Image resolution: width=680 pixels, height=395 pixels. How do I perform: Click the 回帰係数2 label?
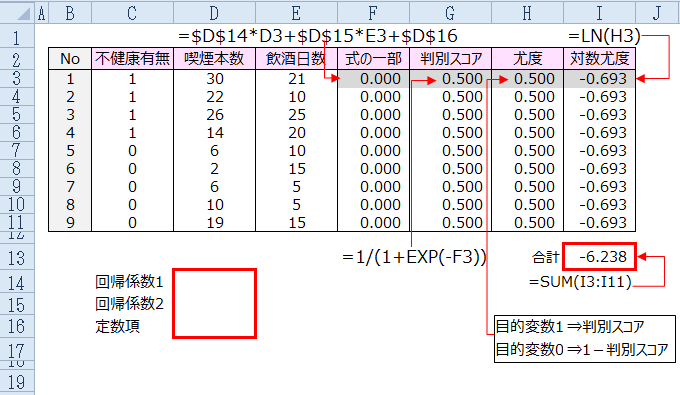(x=129, y=304)
